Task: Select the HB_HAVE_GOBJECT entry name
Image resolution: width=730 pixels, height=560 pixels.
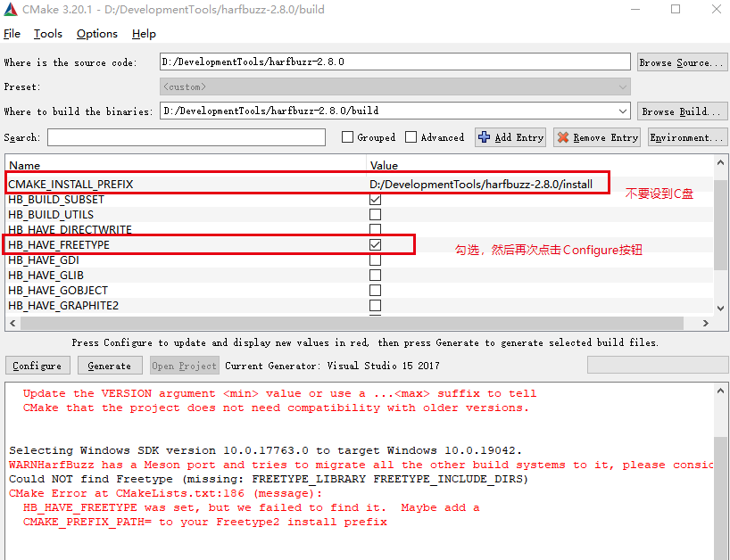Action: coord(58,290)
